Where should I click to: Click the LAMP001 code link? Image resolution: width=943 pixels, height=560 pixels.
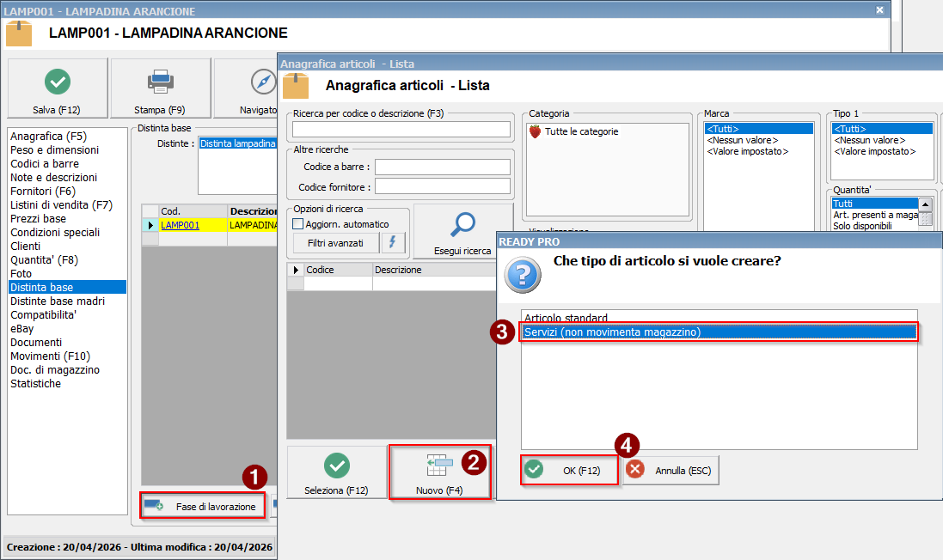click(180, 225)
